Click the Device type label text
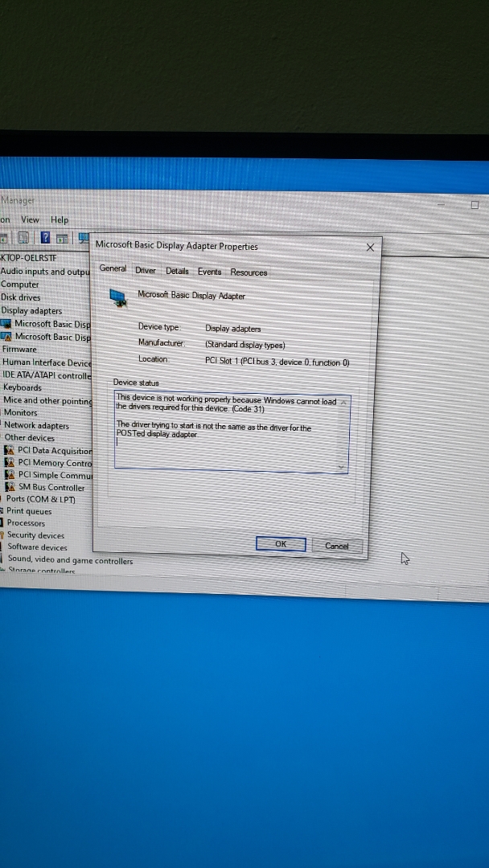Image resolution: width=489 pixels, height=868 pixels. 159,327
